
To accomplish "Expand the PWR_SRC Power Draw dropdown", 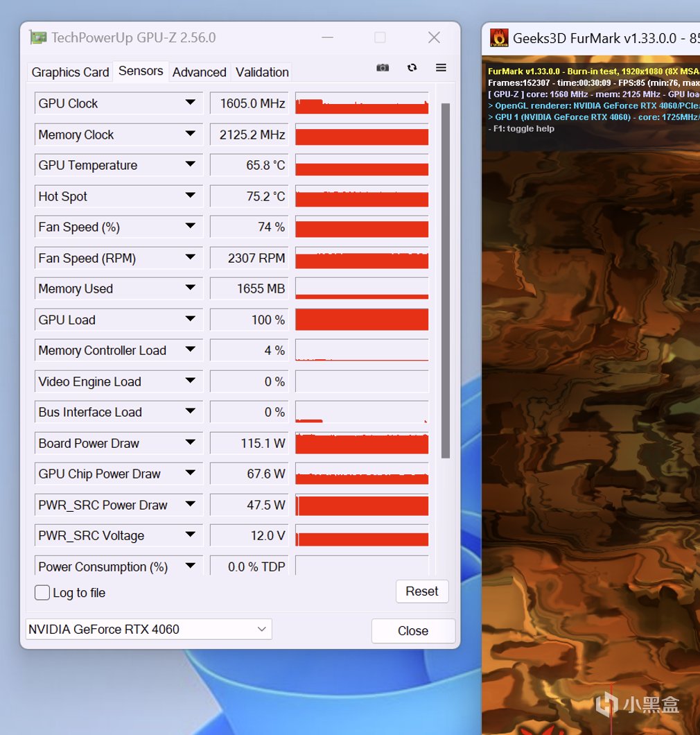I will [x=190, y=504].
